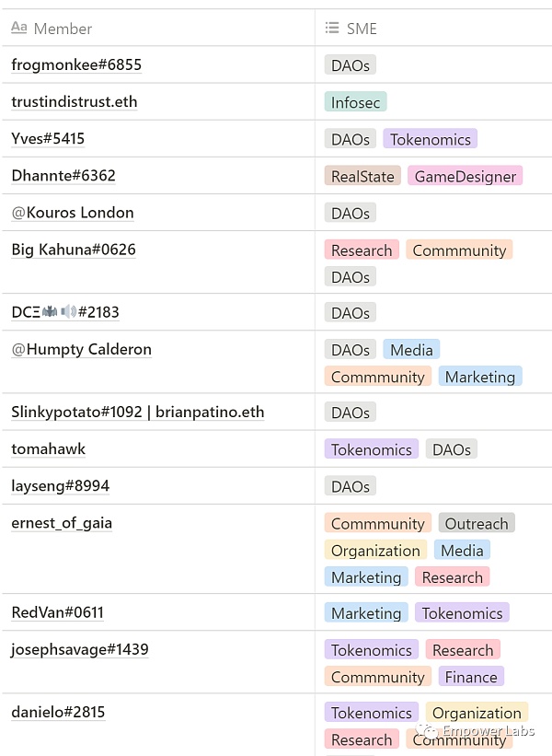Click the GameDesigner tag for Dhannte#6362
Image resolution: width=552 pixels, height=756 pixels.
[466, 175]
